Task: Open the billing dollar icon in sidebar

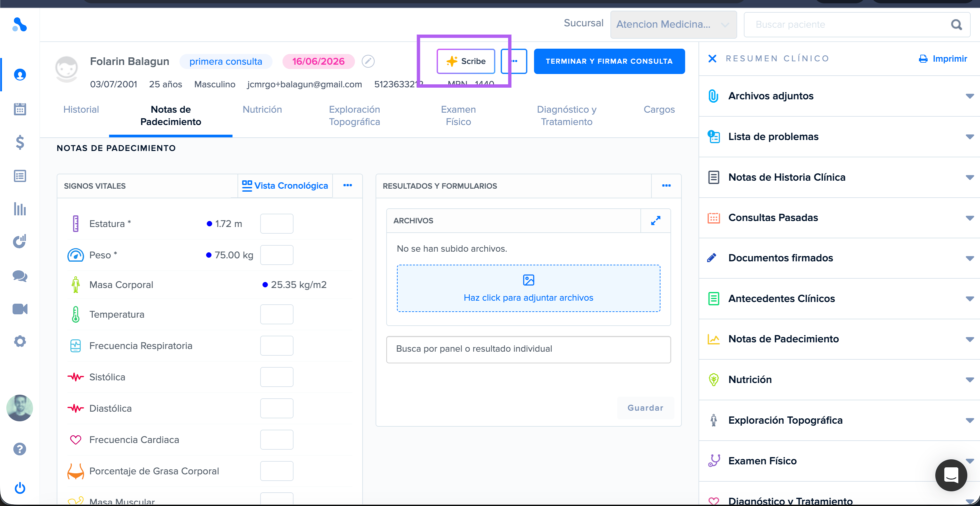Action: 20,142
